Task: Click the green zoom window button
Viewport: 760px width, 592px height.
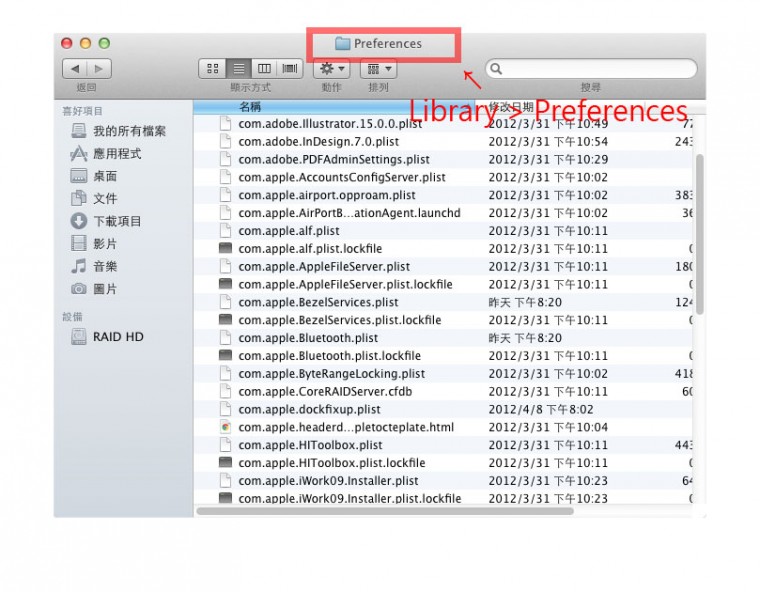Action: click(x=104, y=43)
